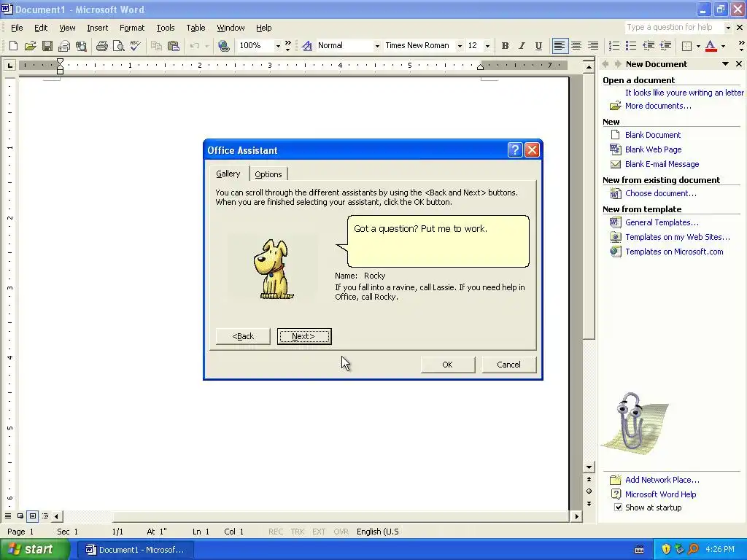The width and height of the screenshot is (747, 560).
Task: Click the Print toolbar icon
Action: (101, 46)
